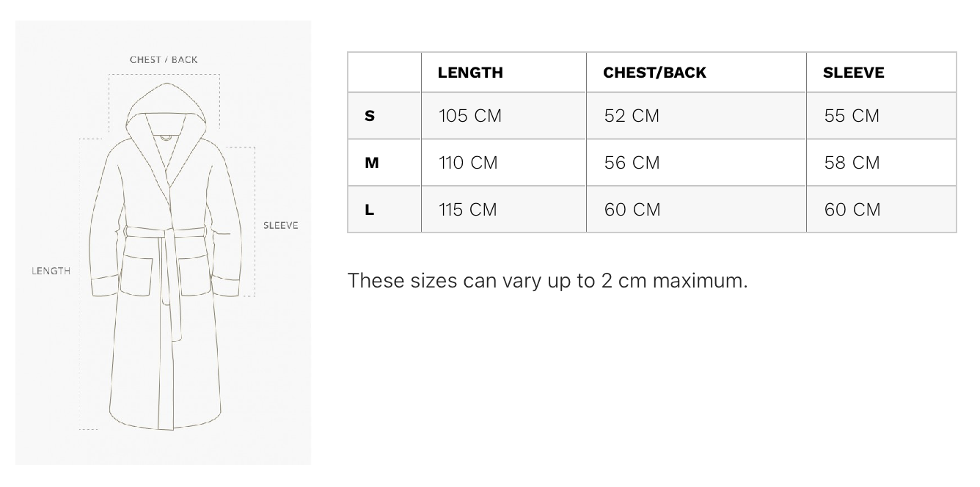
Task: Click the S size row label
Action: pos(384,116)
